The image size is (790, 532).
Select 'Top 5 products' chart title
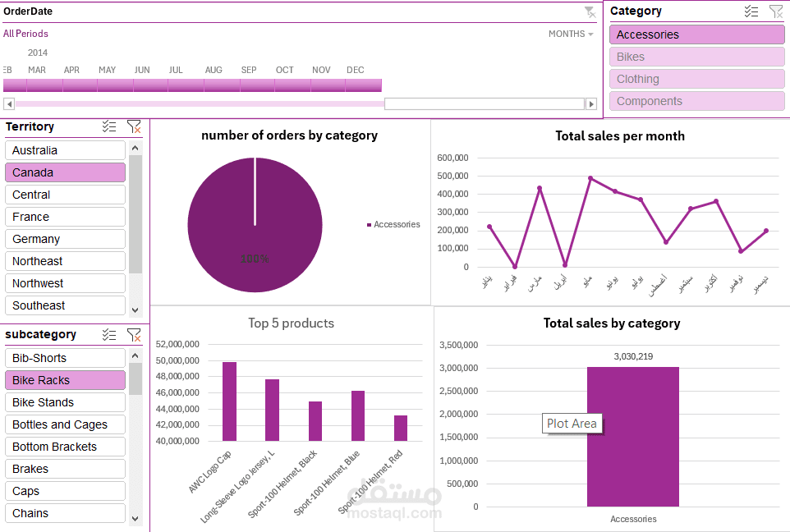pos(292,323)
